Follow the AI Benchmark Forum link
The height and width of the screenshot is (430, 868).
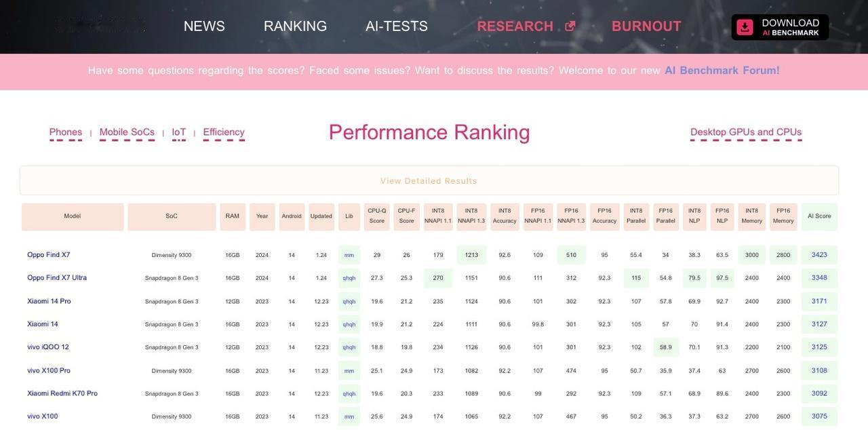click(x=722, y=71)
